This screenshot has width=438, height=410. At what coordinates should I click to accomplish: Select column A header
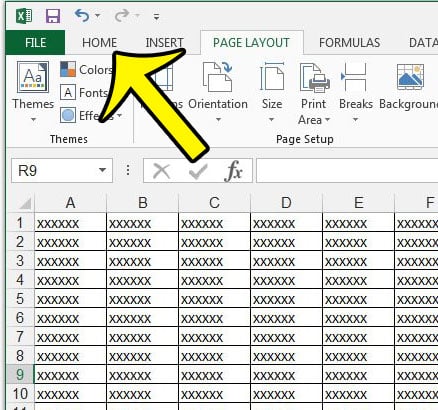tap(70, 203)
